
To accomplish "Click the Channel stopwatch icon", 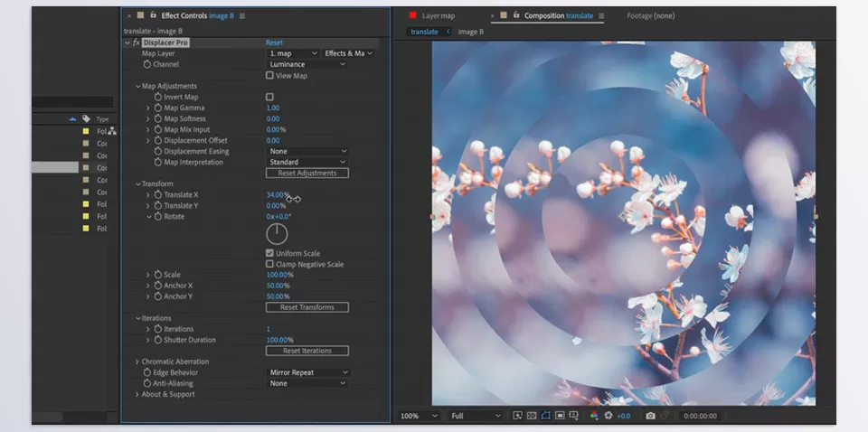I will coord(147,64).
